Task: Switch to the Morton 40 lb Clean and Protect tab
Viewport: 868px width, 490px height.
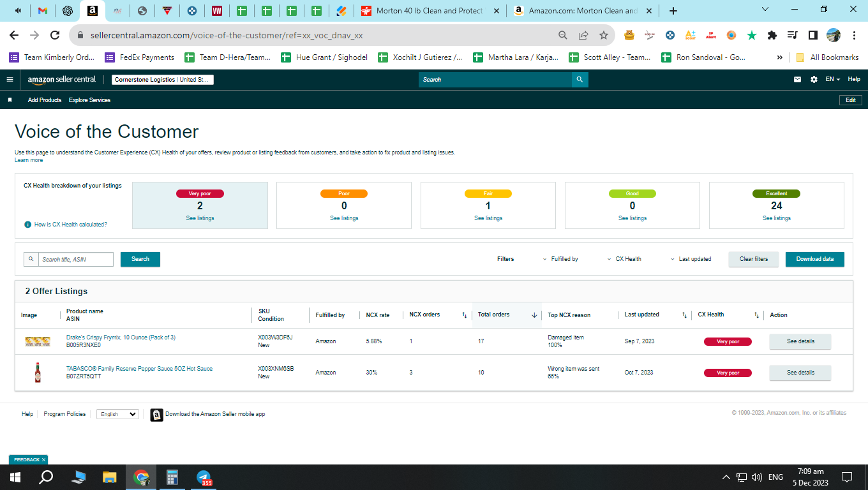Action: coord(430,11)
